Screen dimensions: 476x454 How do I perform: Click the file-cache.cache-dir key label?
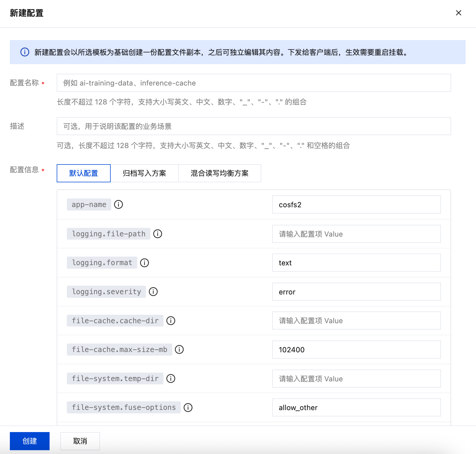pos(115,320)
